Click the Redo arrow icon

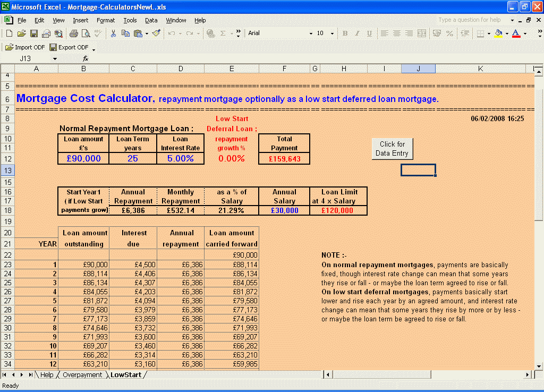190,33
